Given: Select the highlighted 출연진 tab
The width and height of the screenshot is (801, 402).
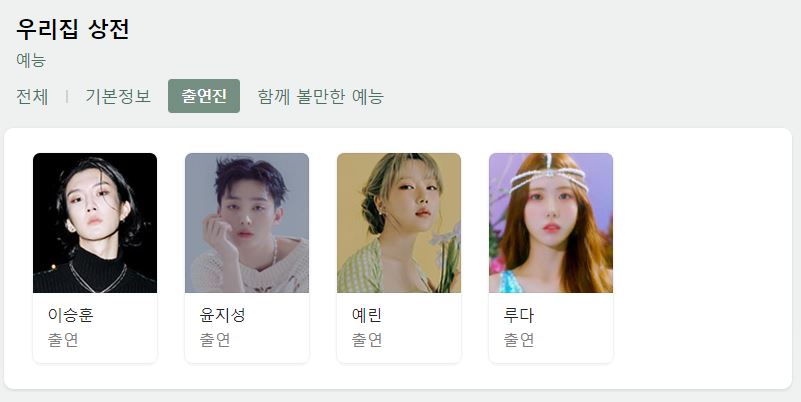Looking at the screenshot, I should [x=204, y=96].
